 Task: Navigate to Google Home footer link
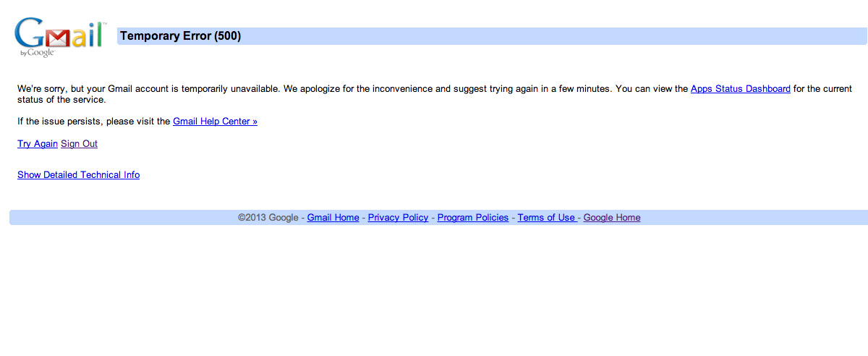coord(611,218)
